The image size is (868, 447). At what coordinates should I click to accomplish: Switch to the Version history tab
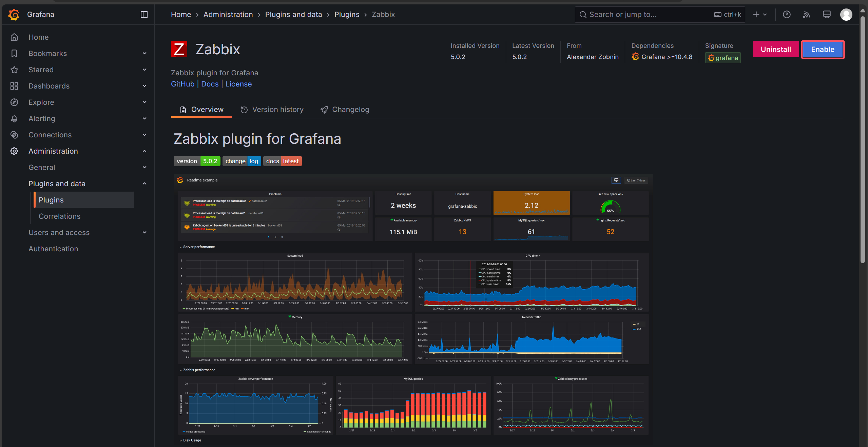(272, 110)
